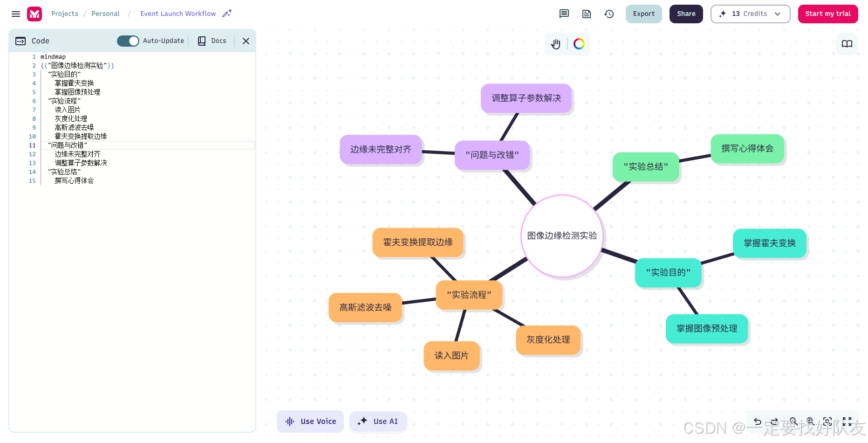Click code line 掌握霍夫变换

[75, 83]
